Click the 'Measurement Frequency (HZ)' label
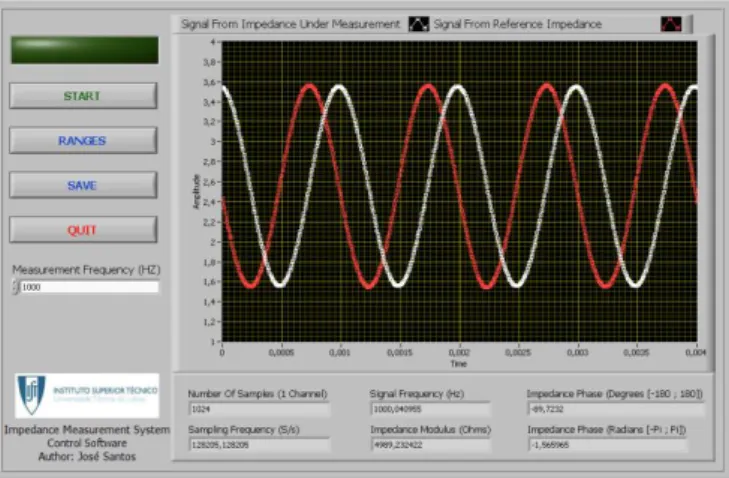The width and height of the screenshot is (729, 478). (86, 270)
